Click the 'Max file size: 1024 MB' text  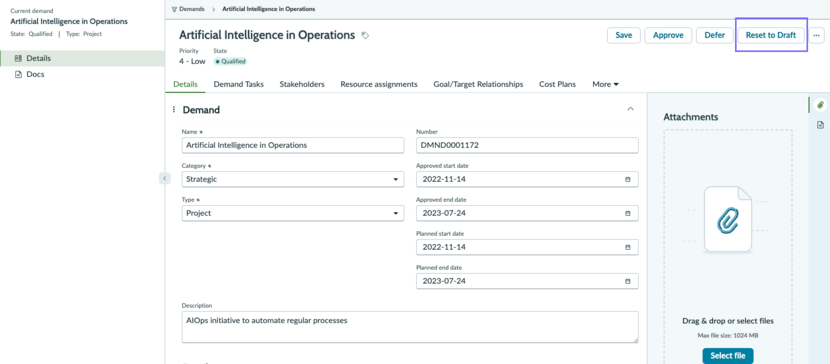(728, 335)
